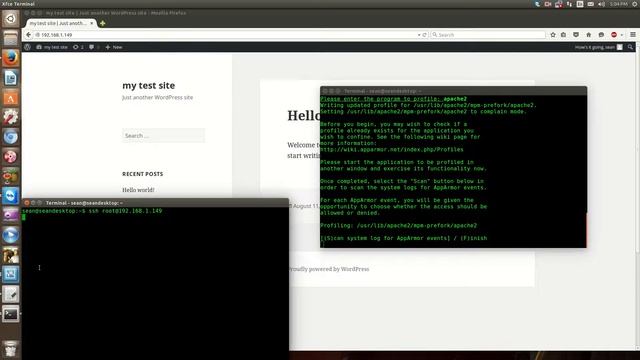Open WordPress logo menu in admin bar
Image resolution: width=640 pixels, height=360 pixels.
click(27, 47)
